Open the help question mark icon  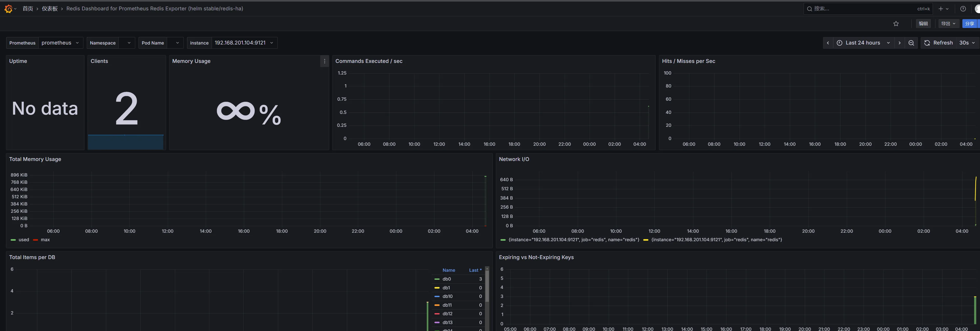click(x=963, y=9)
